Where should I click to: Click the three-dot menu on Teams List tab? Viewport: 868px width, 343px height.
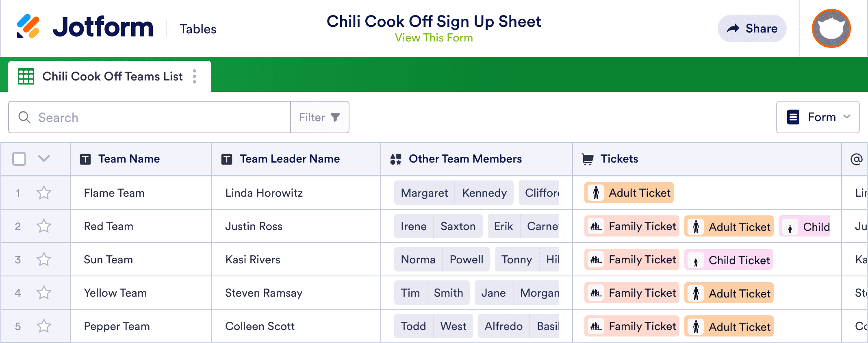click(195, 76)
